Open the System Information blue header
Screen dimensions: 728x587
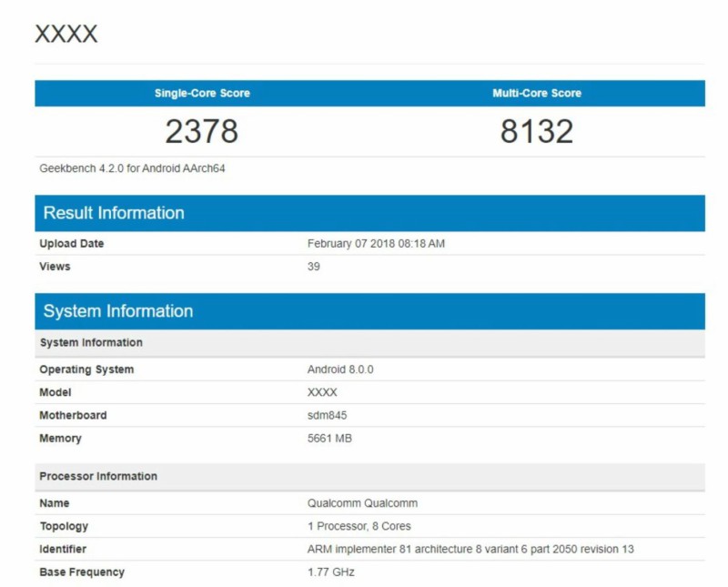click(x=118, y=311)
